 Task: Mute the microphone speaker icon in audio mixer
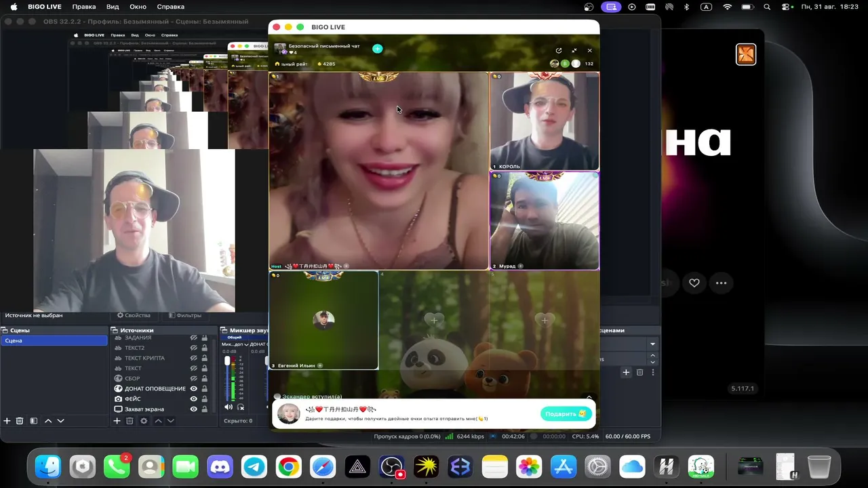228,407
